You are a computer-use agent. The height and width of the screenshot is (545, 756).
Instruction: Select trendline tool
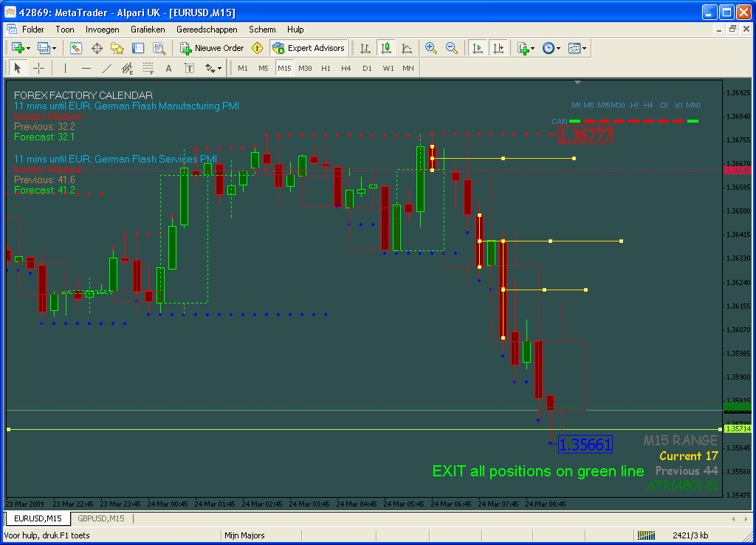point(106,69)
